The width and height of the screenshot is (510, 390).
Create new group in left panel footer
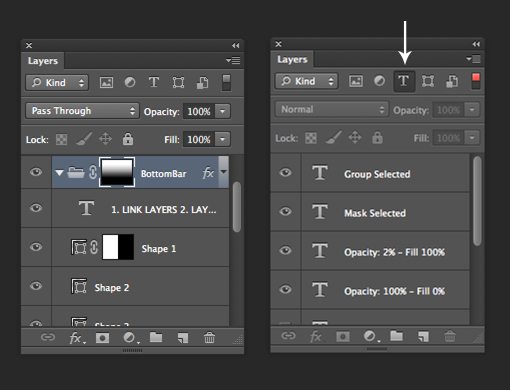(156, 337)
